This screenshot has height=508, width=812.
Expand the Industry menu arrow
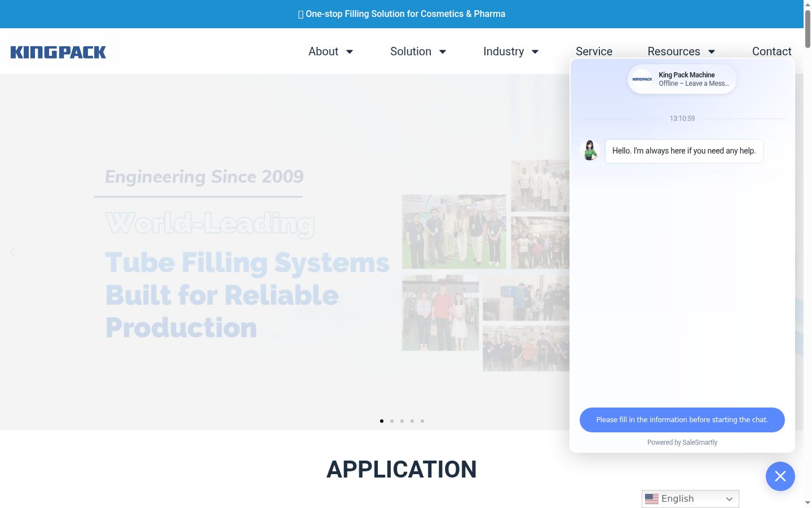point(535,52)
